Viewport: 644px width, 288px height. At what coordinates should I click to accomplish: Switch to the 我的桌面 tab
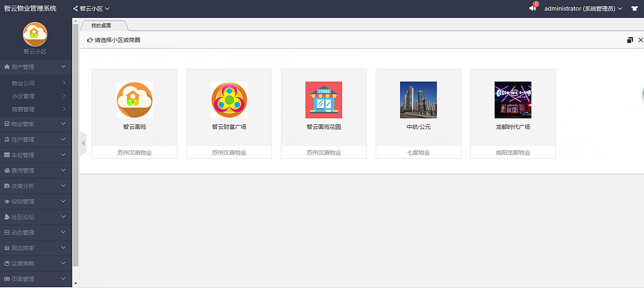click(101, 25)
